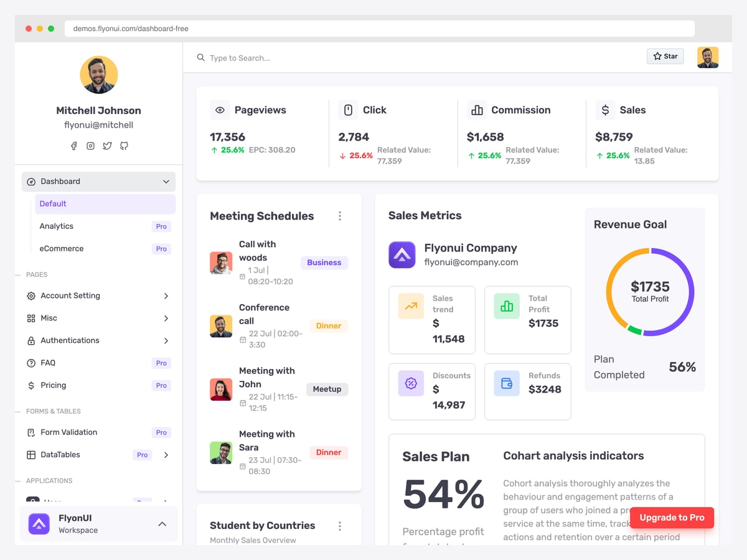Click the Discounts purple badge icon
This screenshot has width=747, height=560.
pos(411,383)
